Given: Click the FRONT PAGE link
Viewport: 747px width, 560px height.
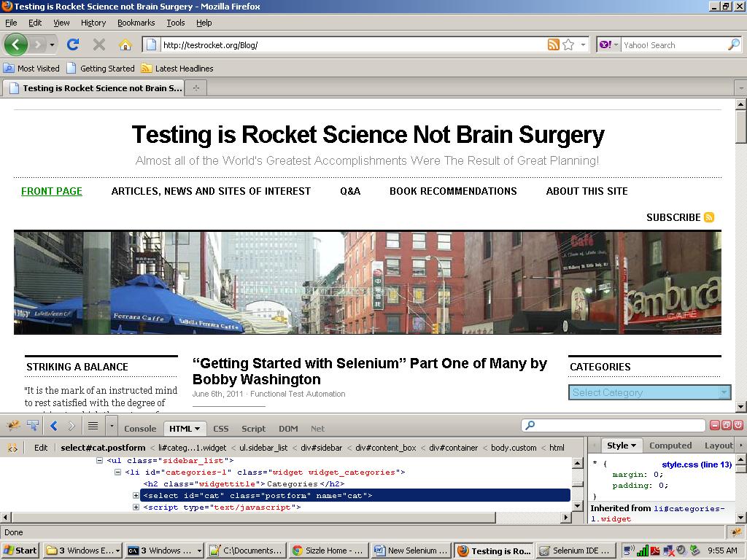Looking at the screenshot, I should pyautogui.click(x=52, y=191).
